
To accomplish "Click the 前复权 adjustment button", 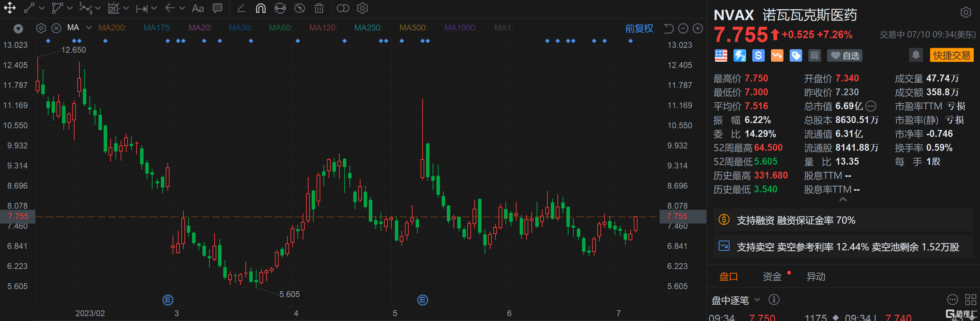I will click(639, 28).
